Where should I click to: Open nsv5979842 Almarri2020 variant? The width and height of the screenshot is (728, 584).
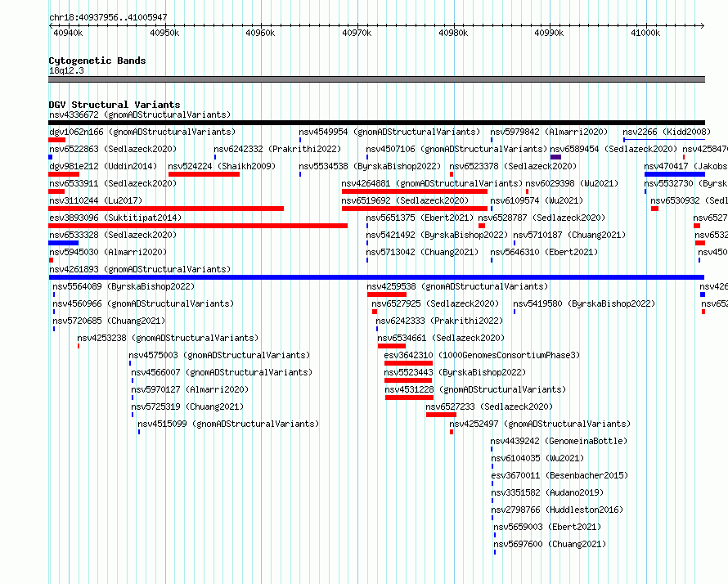pyautogui.click(x=549, y=132)
